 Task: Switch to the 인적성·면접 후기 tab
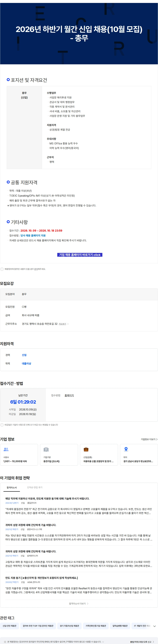(x=35, y=487)
